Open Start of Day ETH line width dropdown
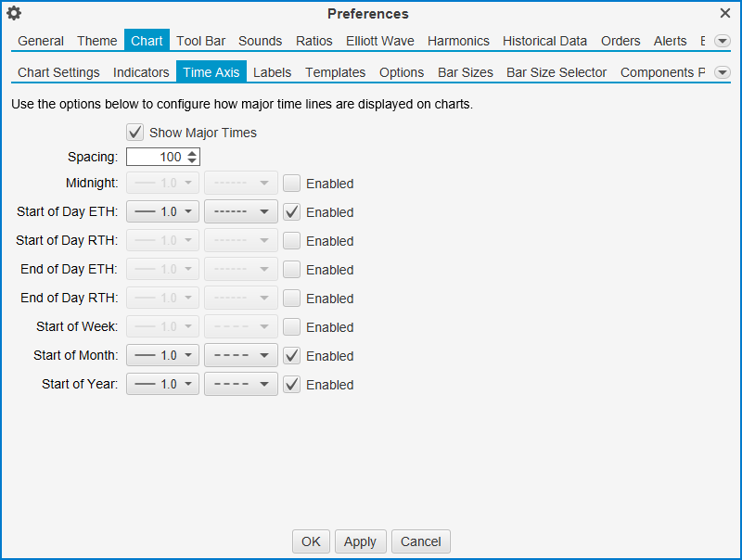The width and height of the screenshot is (742, 560). point(162,212)
